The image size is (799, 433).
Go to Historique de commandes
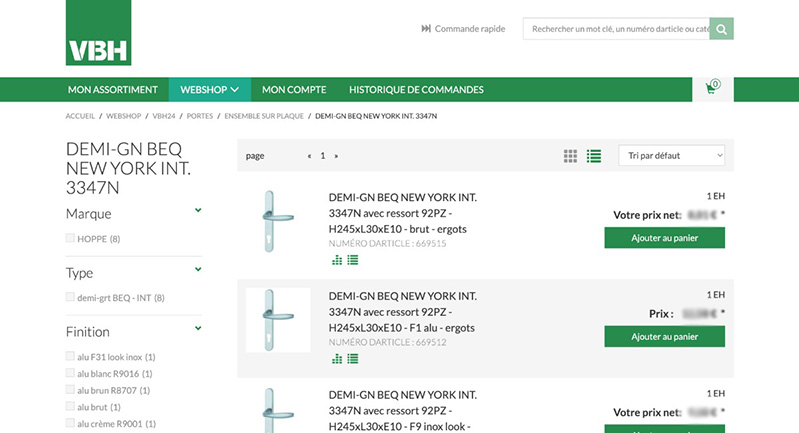416,89
